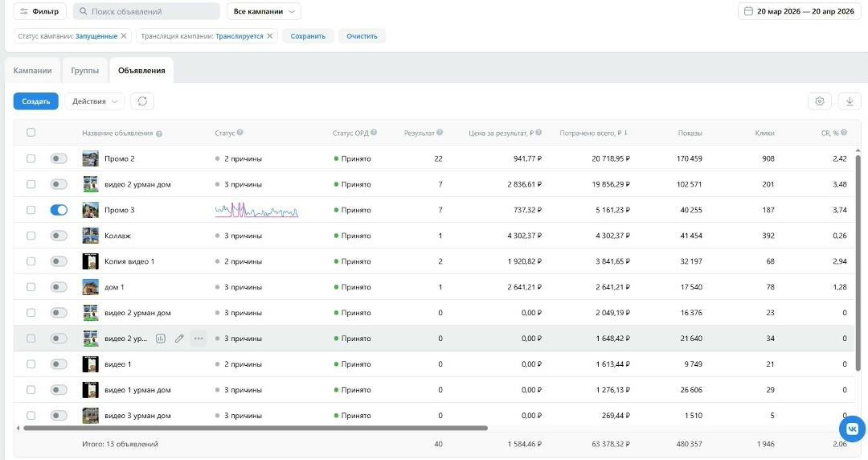Screen dimensions: 868x460
Task: Click the дом 1 ad thumbnail
Action: pos(90,287)
